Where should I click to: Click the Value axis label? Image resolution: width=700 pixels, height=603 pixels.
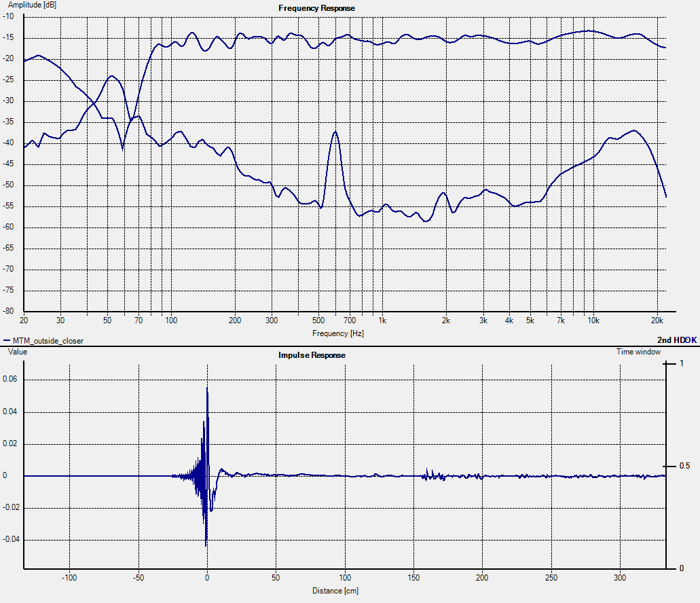point(18,352)
